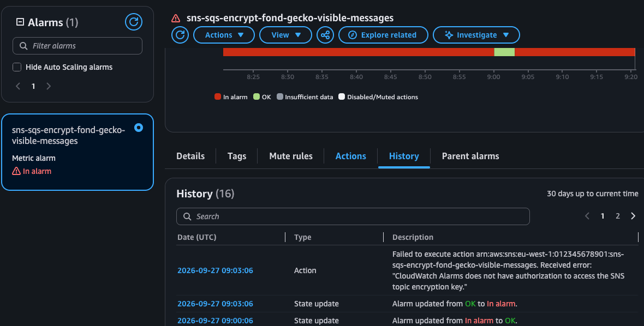This screenshot has height=326, width=644.
Task: Click the Filter alarms input
Action: pyautogui.click(x=77, y=46)
